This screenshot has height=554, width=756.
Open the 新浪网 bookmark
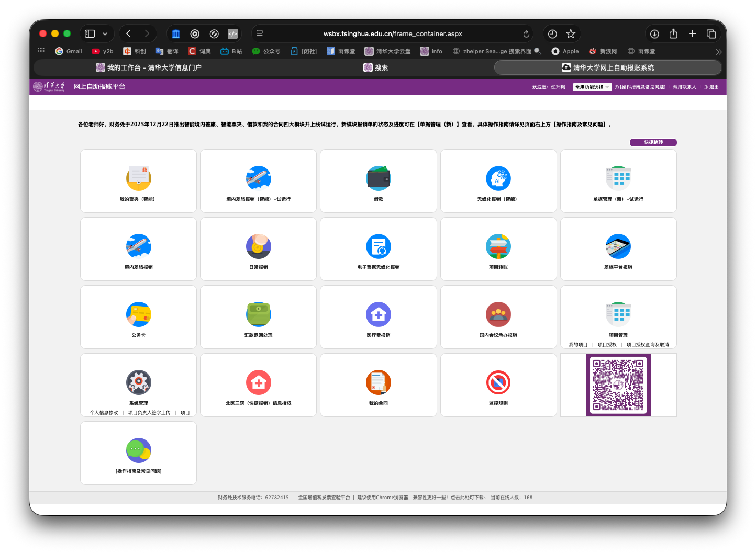[603, 51]
